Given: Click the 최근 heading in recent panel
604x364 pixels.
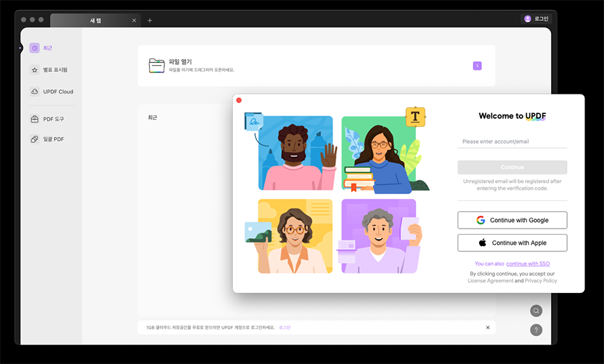Looking at the screenshot, I should click(x=152, y=117).
